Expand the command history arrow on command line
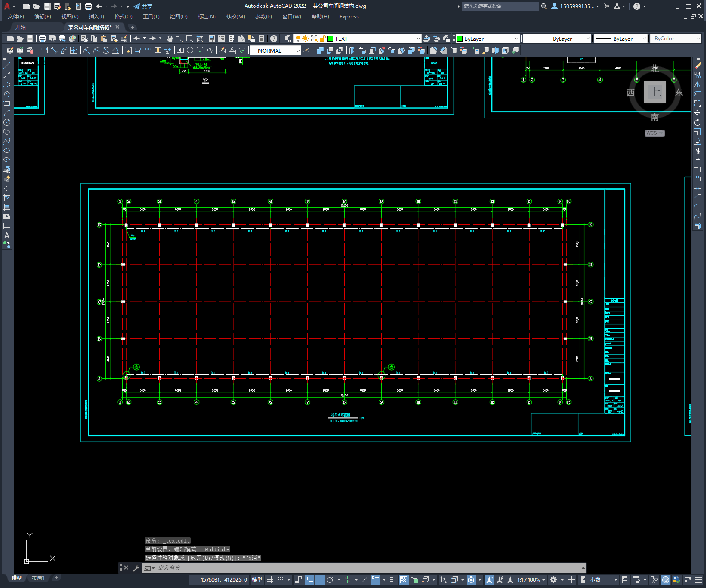Image resolution: width=706 pixels, height=588 pixels. [x=583, y=568]
